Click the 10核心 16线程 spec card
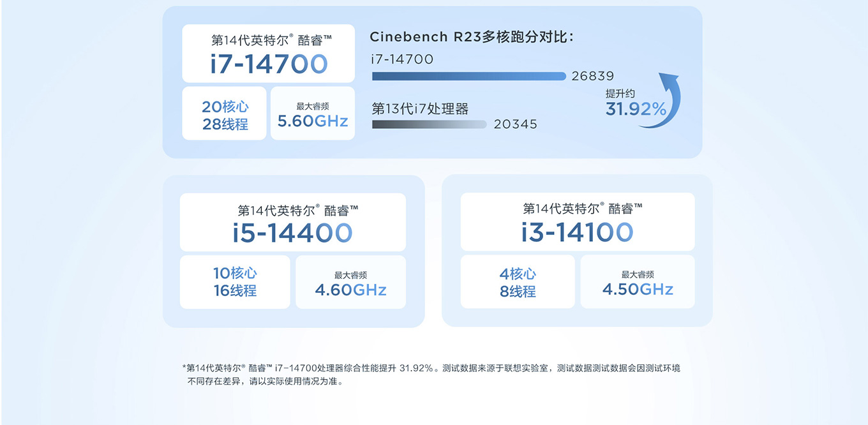 [x=235, y=282]
